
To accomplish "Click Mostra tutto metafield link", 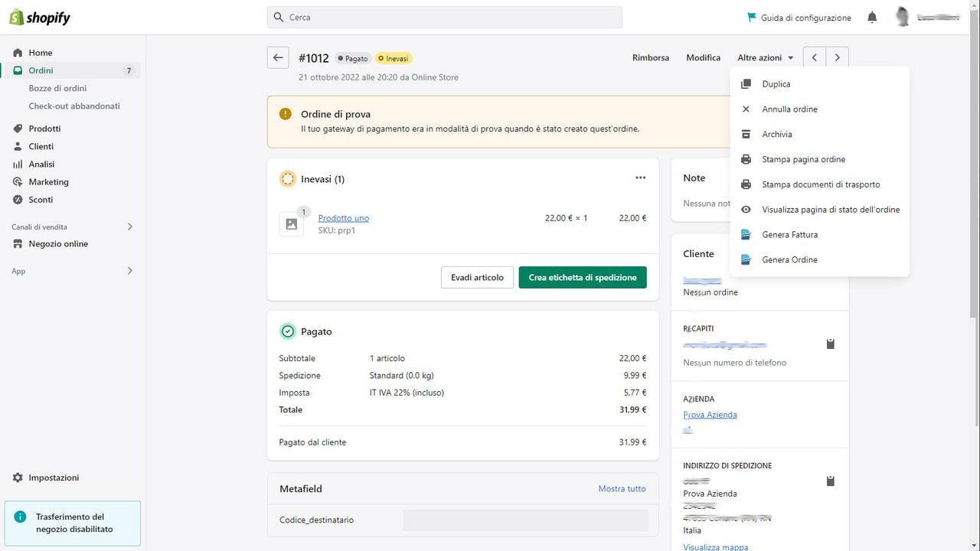I will pos(622,489).
